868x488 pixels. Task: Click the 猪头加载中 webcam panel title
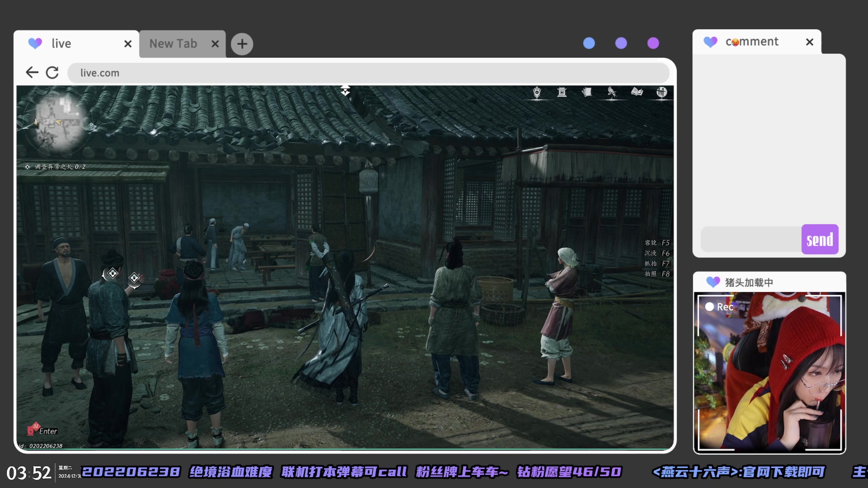point(749,282)
